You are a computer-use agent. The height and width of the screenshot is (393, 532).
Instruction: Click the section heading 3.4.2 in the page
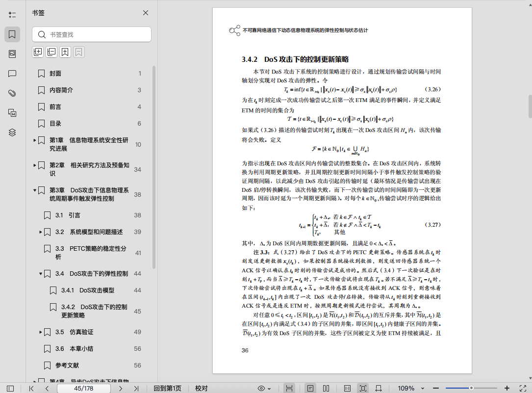295,59
